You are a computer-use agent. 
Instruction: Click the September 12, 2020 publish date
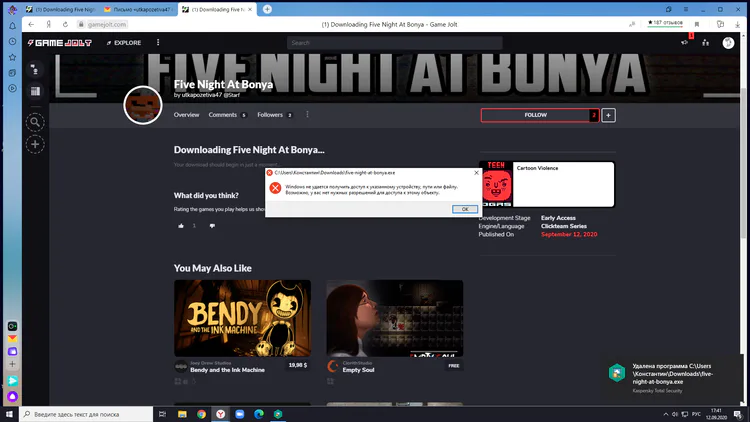point(569,234)
